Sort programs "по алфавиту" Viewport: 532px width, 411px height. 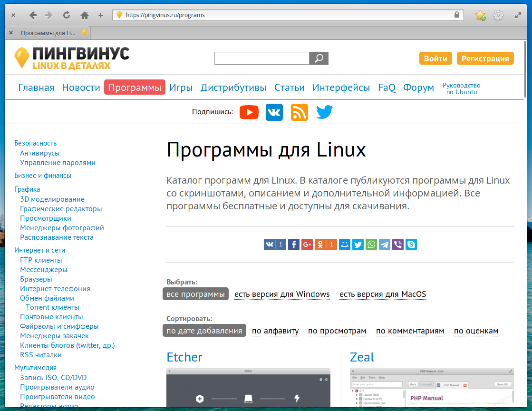[x=275, y=331]
